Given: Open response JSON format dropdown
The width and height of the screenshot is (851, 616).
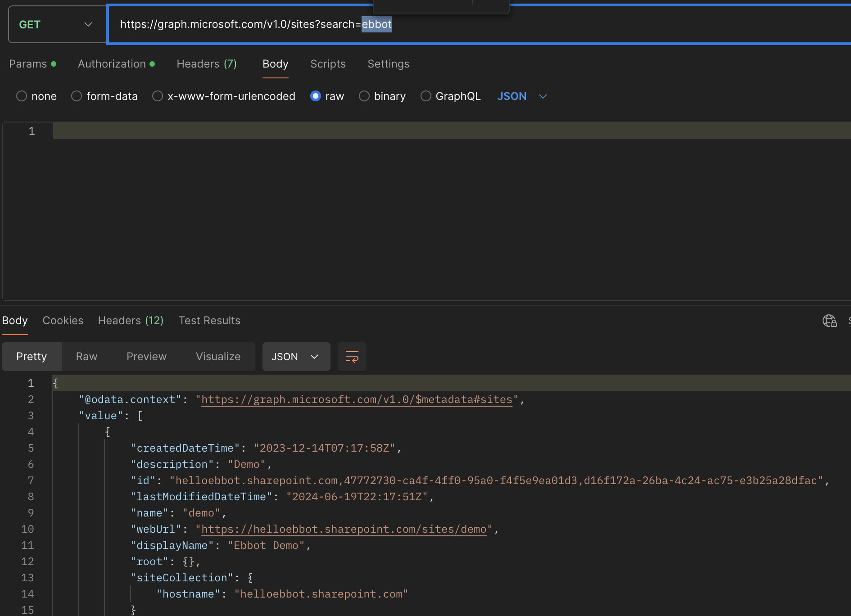Looking at the screenshot, I should click(x=296, y=357).
